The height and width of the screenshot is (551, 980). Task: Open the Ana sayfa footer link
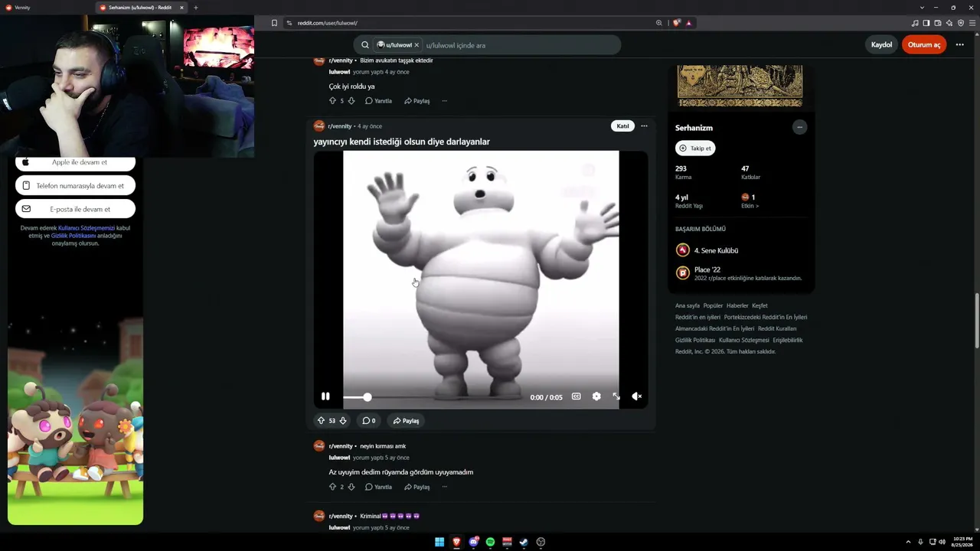point(688,306)
